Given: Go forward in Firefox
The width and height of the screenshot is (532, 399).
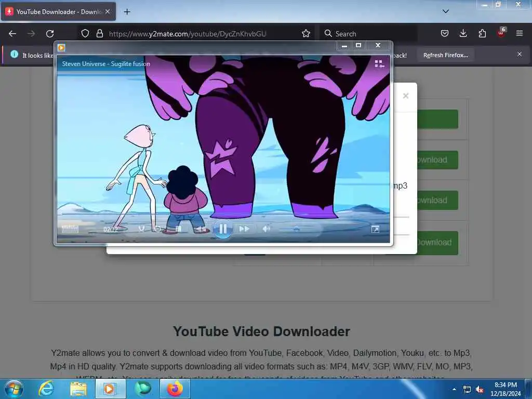Looking at the screenshot, I should [x=31, y=34].
